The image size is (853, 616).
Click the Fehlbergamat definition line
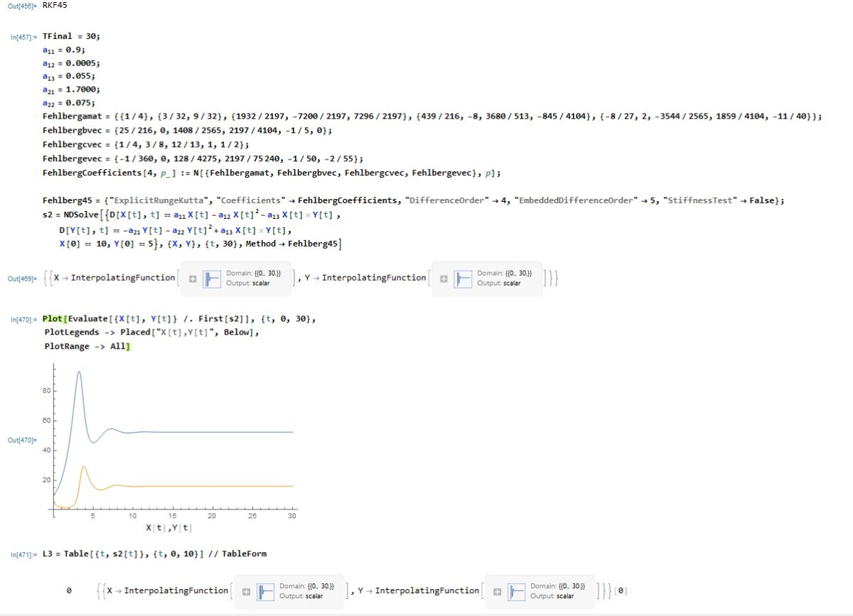[432, 116]
